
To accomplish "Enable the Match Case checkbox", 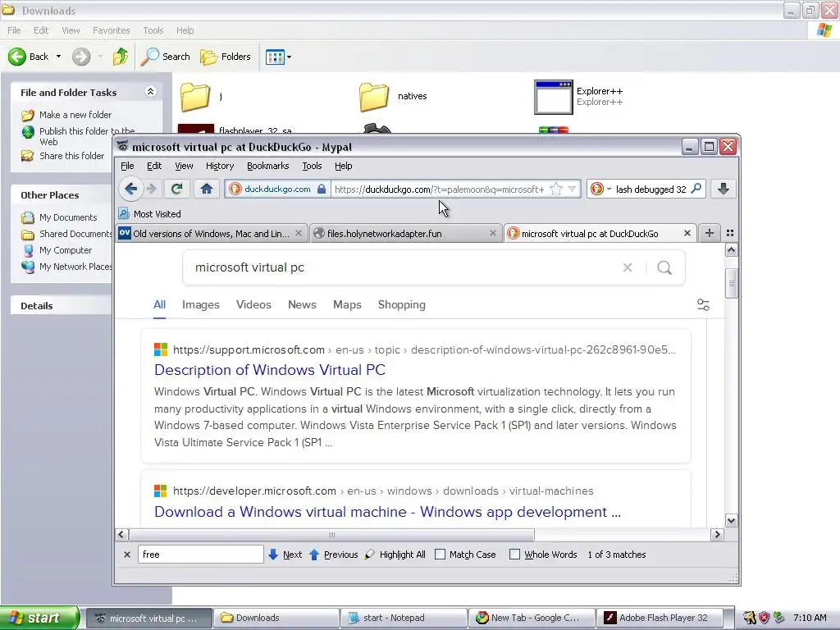I will 440,555.
